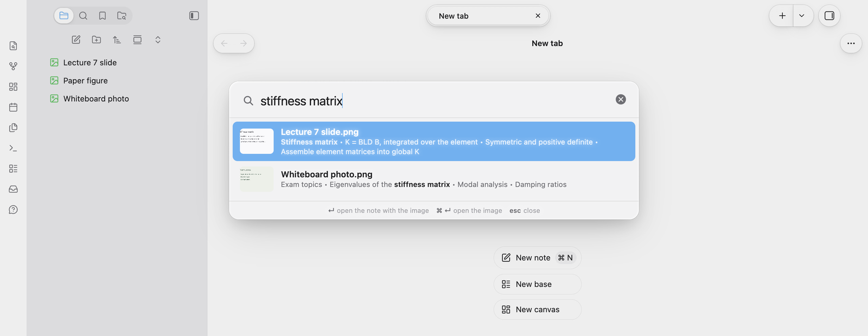This screenshot has width=868, height=336.
Task: Open the tab list dropdown
Action: 802,16
